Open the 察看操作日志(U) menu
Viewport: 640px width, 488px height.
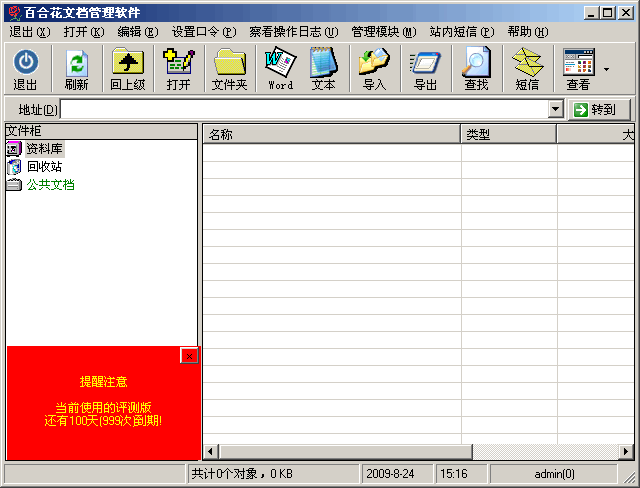[294, 32]
